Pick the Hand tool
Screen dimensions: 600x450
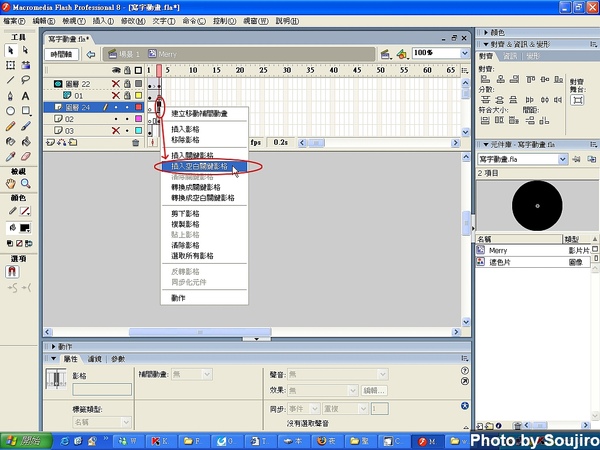(x=10, y=185)
